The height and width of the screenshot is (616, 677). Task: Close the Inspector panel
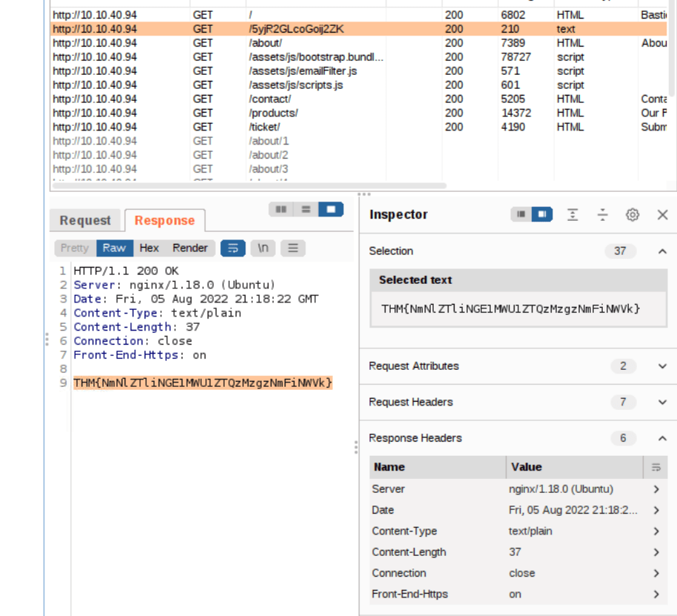click(663, 214)
